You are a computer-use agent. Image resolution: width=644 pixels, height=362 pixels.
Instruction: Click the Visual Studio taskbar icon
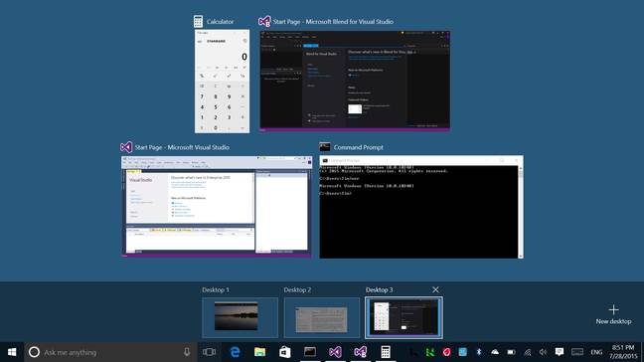pos(335,352)
